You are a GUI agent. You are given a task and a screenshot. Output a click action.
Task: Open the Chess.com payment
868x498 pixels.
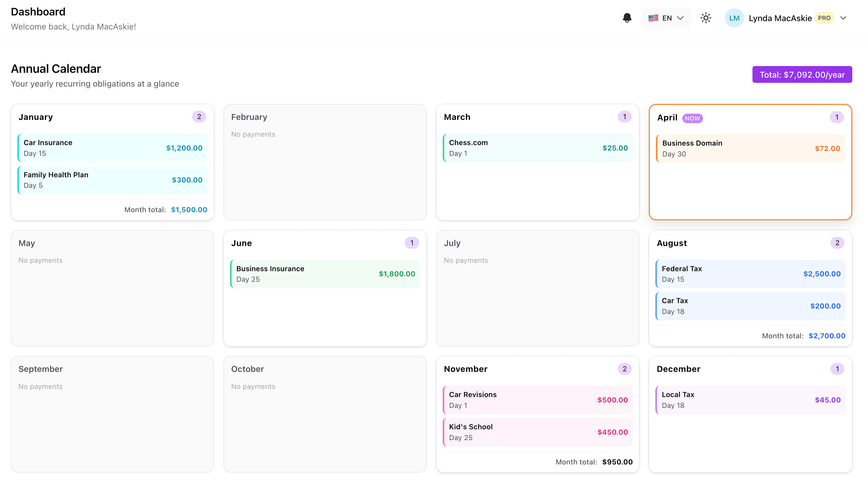tap(537, 148)
